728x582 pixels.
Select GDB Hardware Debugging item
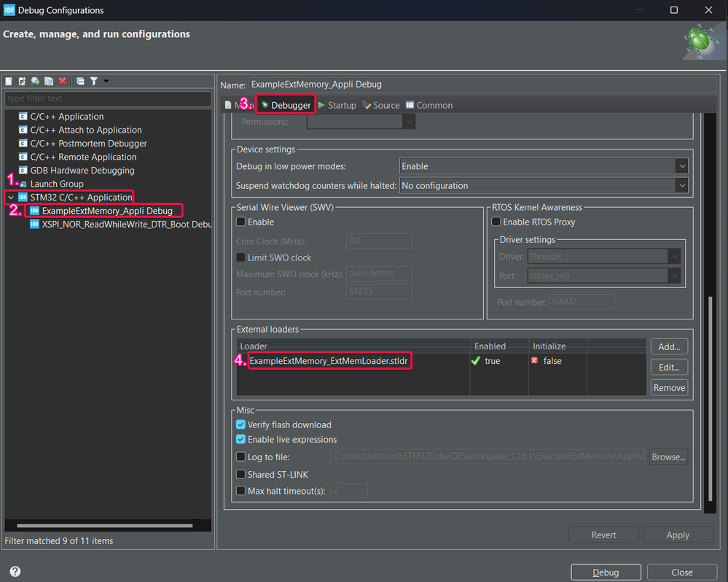82,171
